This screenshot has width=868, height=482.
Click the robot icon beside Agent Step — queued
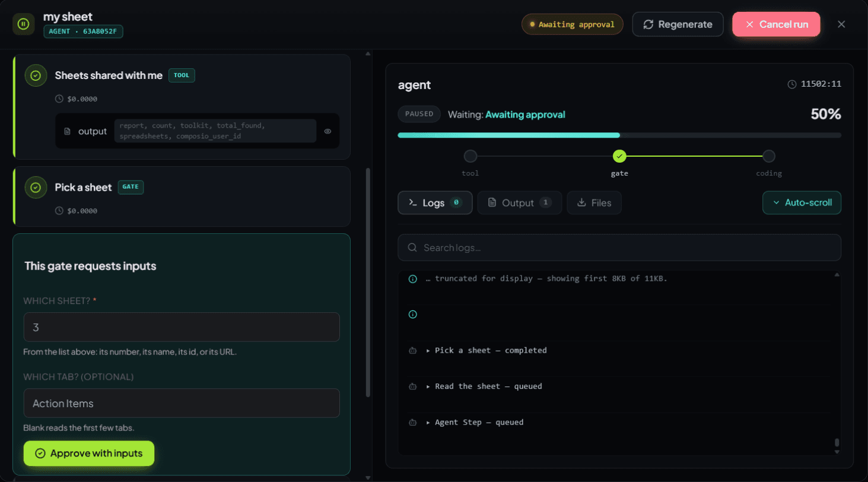point(413,423)
